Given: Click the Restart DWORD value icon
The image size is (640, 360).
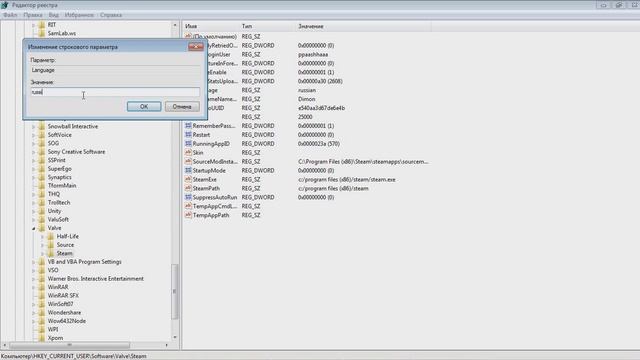Looking at the screenshot, I should (x=188, y=135).
